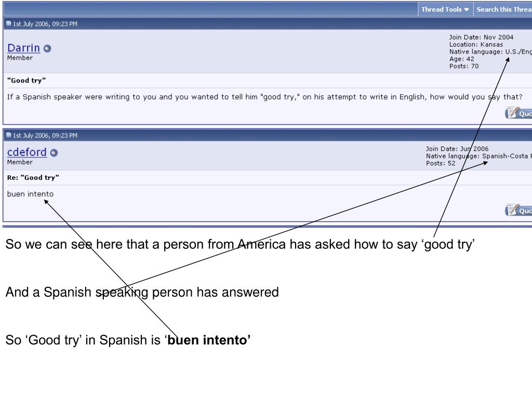The width and height of the screenshot is (532, 399).
Task: Click cdeford's Native language Spanish-Costa line
Action: pyautogui.click(x=478, y=156)
